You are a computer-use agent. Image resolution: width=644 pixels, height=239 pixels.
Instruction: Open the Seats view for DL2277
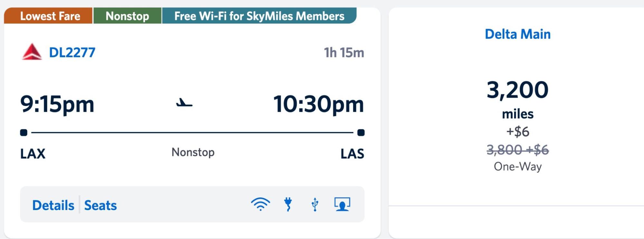(x=100, y=205)
